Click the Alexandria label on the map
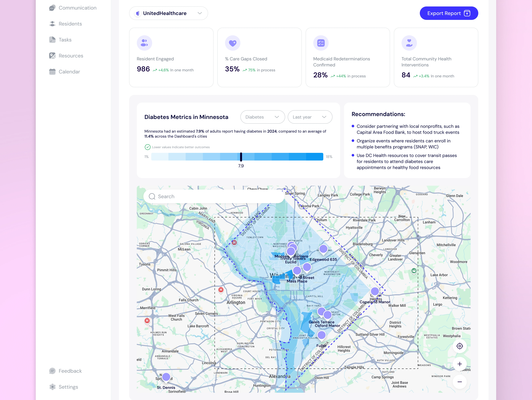This screenshot has width=532, height=400. click(x=280, y=376)
